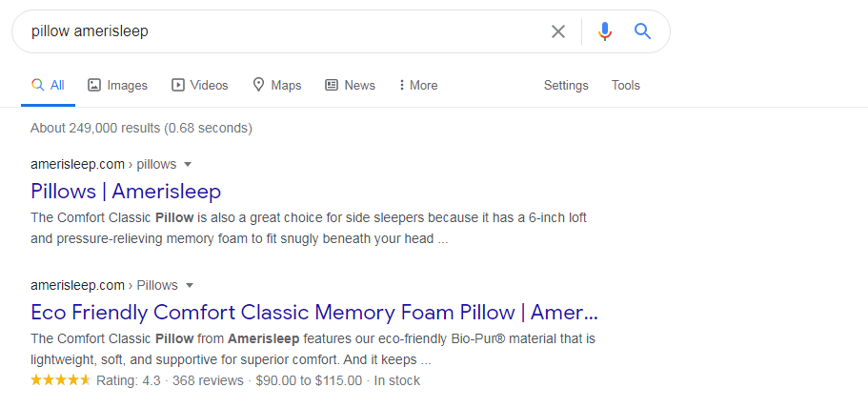This screenshot has height=408, width=868.
Task: Start voice search with the microphone icon
Action: [x=605, y=31]
